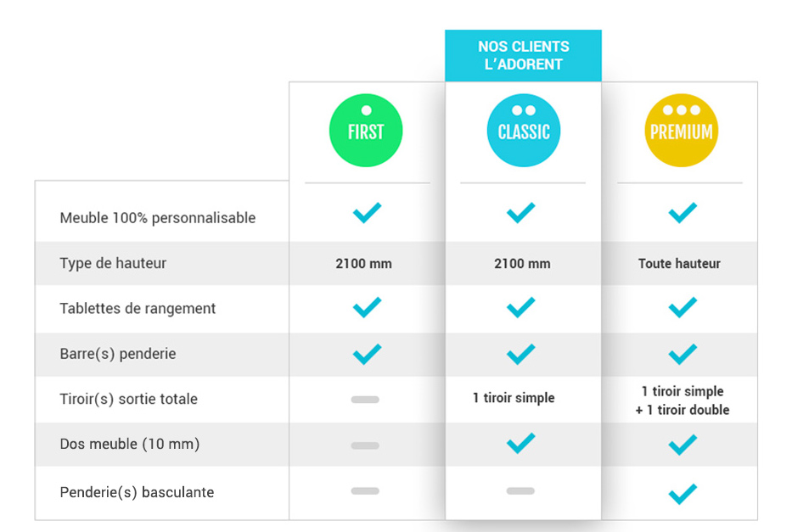Select the blue CLASSIC plan badge
This screenshot has height=532, width=809.
(x=523, y=131)
